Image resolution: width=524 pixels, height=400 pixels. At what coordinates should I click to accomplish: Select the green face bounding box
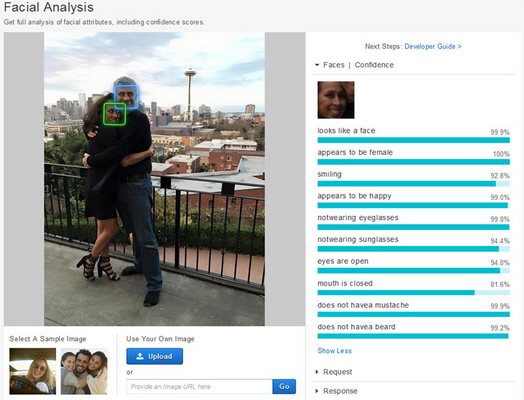114,114
